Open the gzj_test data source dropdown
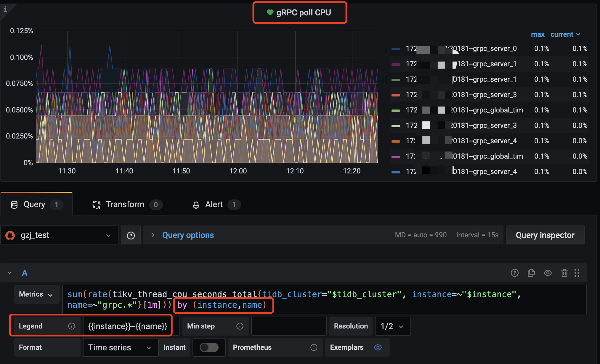 (59, 235)
